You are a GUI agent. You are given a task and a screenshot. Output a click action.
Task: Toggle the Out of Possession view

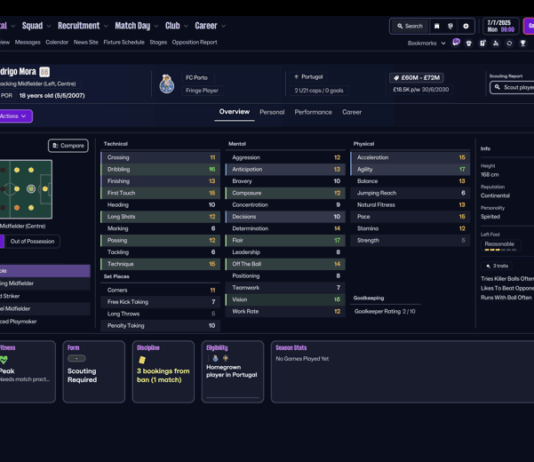32,241
